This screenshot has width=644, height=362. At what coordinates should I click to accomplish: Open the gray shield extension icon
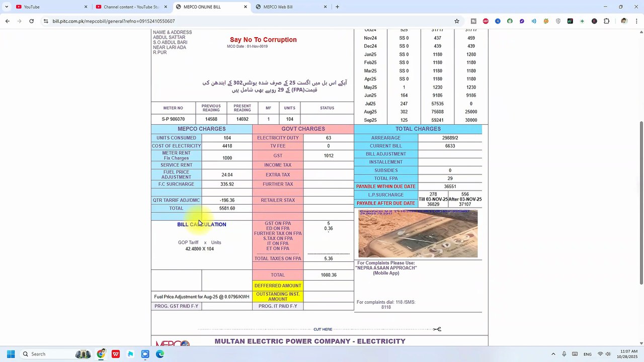coord(558,21)
